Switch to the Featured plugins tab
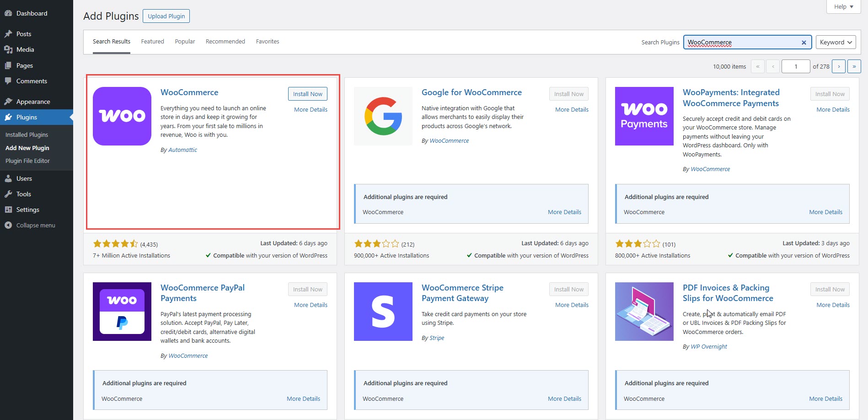Viewport: 868px width, 420px height. pyautogui.click(x=152, y=42)
